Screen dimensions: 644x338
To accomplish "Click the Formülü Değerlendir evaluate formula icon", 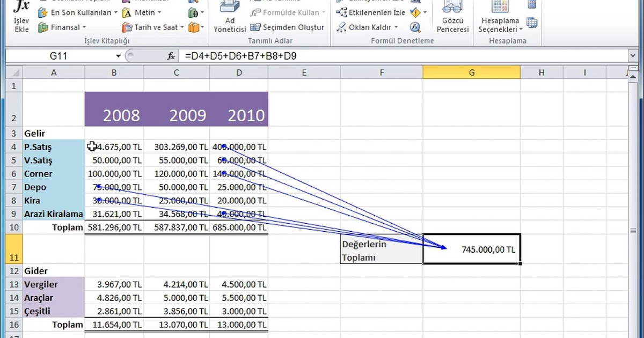I will [415, 27].
